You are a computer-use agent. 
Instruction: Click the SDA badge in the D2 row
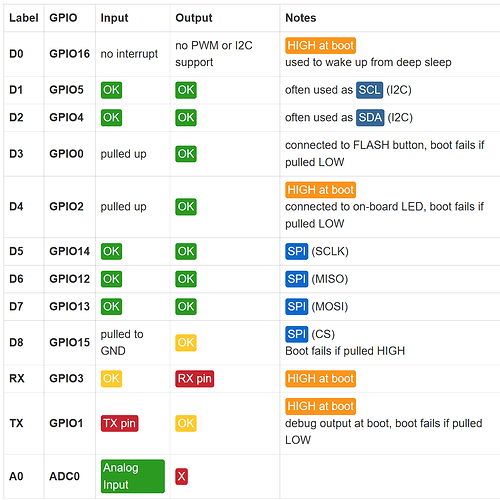pos(370,118)
